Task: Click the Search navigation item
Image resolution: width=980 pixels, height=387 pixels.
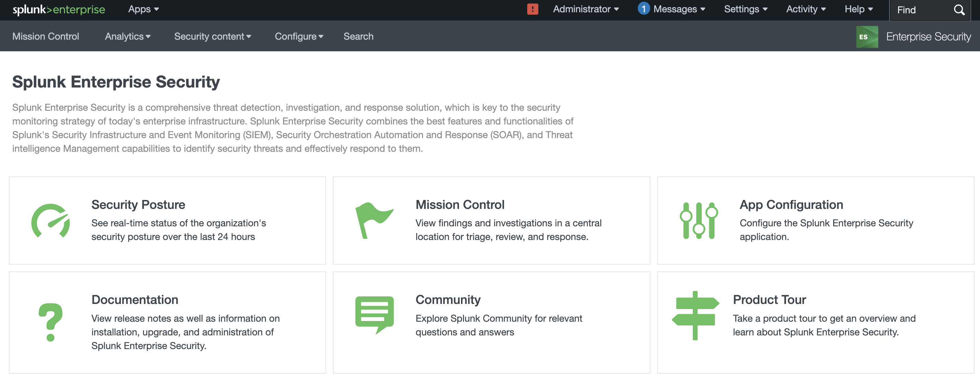Action: click(359, 36)
